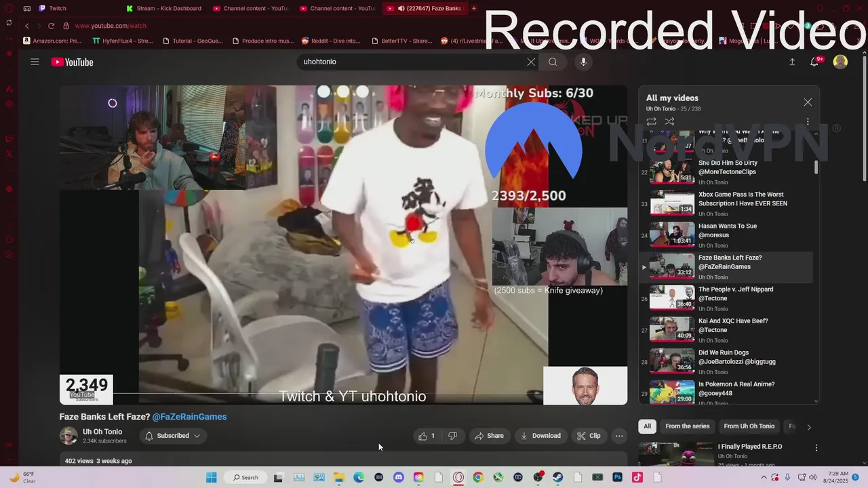Open the HyfenFlux4 bookmark

(x=123, y=41)
